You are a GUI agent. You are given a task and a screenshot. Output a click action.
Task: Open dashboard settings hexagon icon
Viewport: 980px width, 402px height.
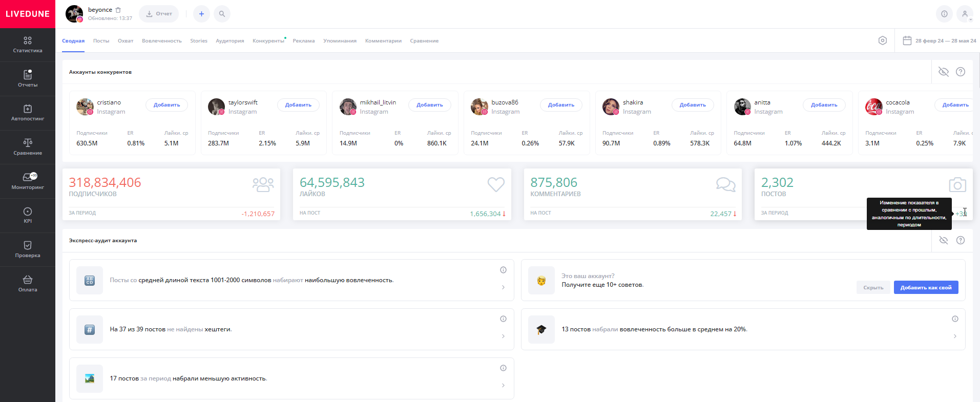point(882,40)
